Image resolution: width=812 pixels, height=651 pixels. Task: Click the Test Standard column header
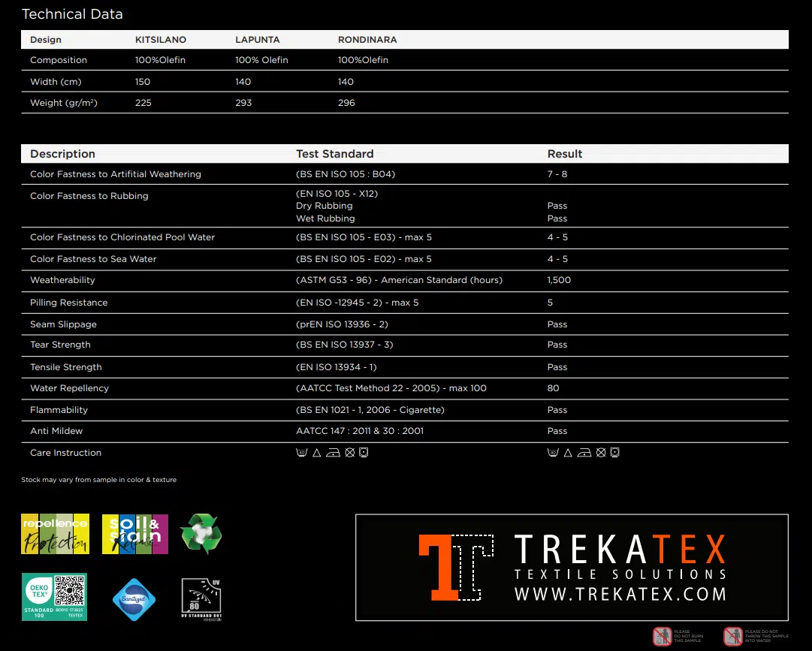coord(334,154)
